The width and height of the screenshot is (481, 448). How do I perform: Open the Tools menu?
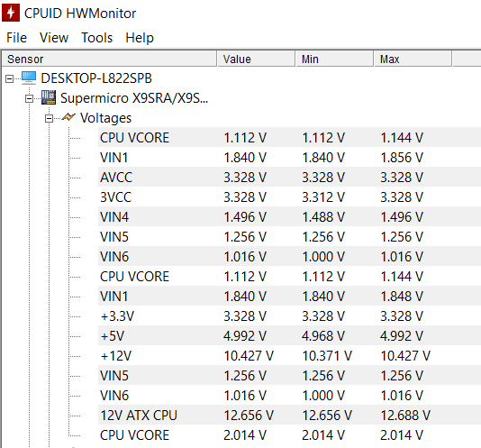(x=96, y=38)
